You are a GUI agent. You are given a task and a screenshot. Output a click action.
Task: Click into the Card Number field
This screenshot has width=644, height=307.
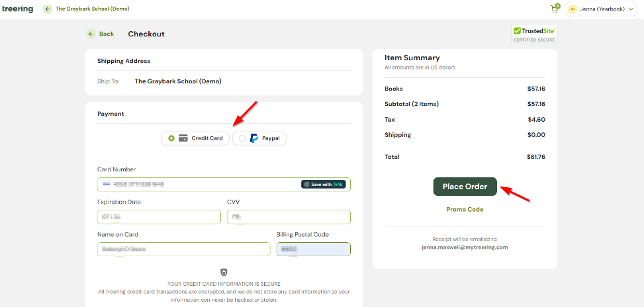click(199, 185)
